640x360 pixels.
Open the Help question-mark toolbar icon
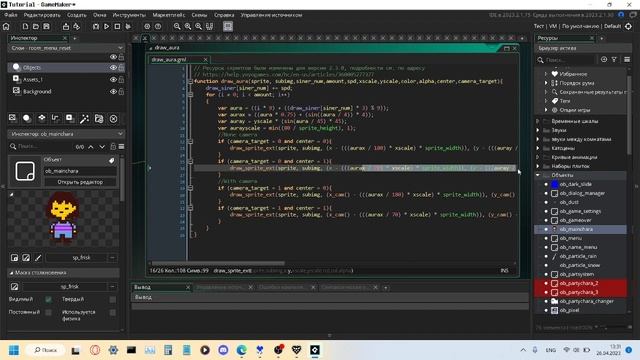pyautogui.click(x=158, y=27)
